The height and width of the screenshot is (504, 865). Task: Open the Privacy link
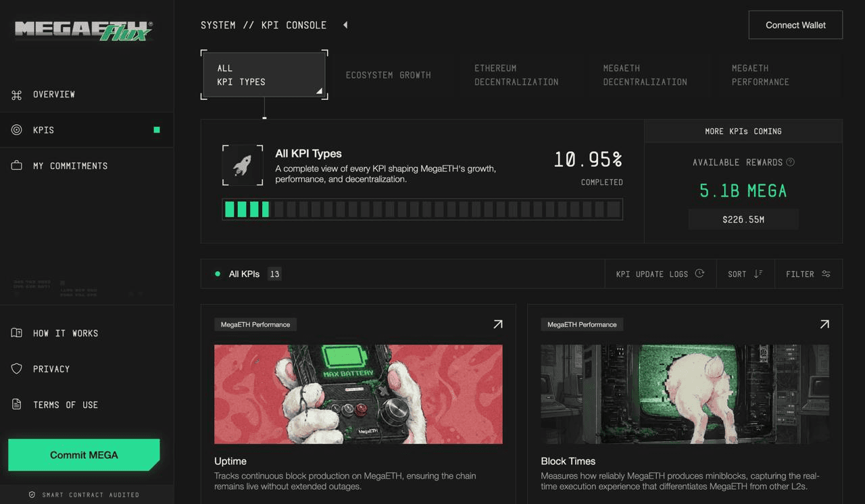click(86, 369)
